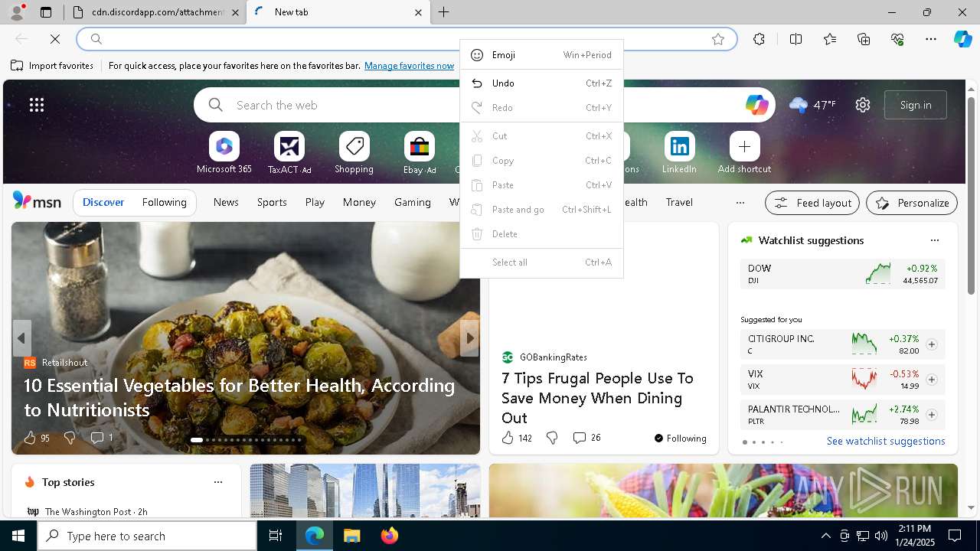The image size is (980, 551).
Task: Show next carousel story
Action: (469, 338)
